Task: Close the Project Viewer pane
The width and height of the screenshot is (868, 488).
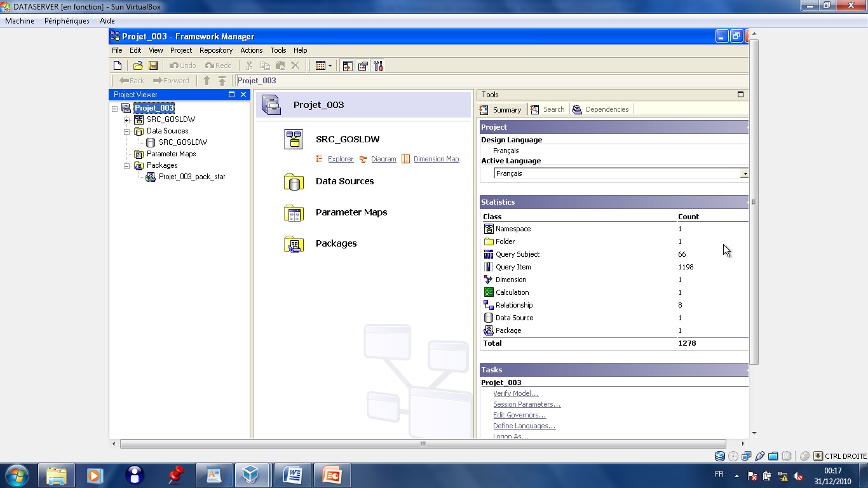Action: 243,95
